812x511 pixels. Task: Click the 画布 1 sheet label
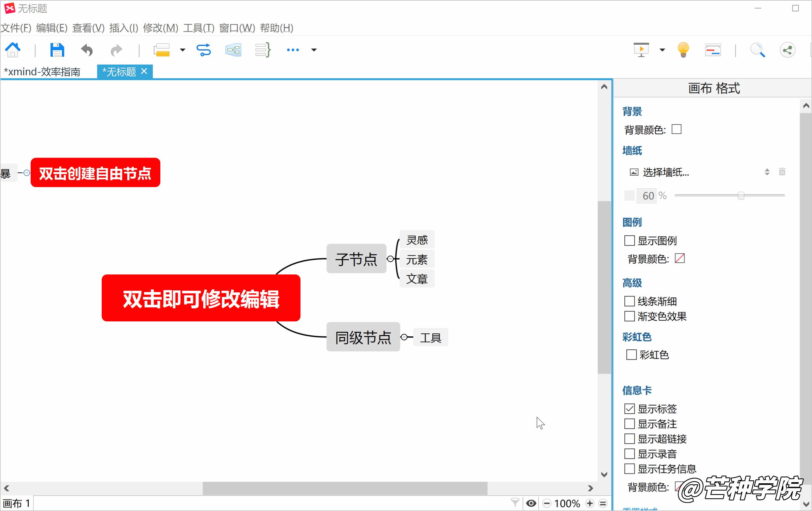pos(16,504)
